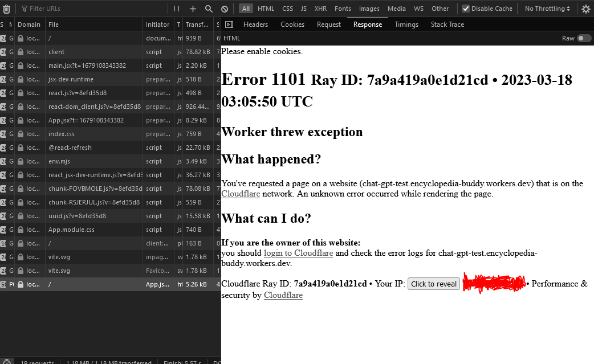
Task: Select the 939 B document request row
Action: coord(110,38)
